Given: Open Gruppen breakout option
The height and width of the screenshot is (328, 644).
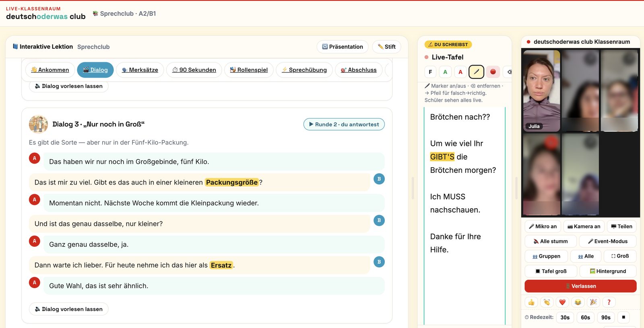Looking at the screenshot, I should click(546, 256).
